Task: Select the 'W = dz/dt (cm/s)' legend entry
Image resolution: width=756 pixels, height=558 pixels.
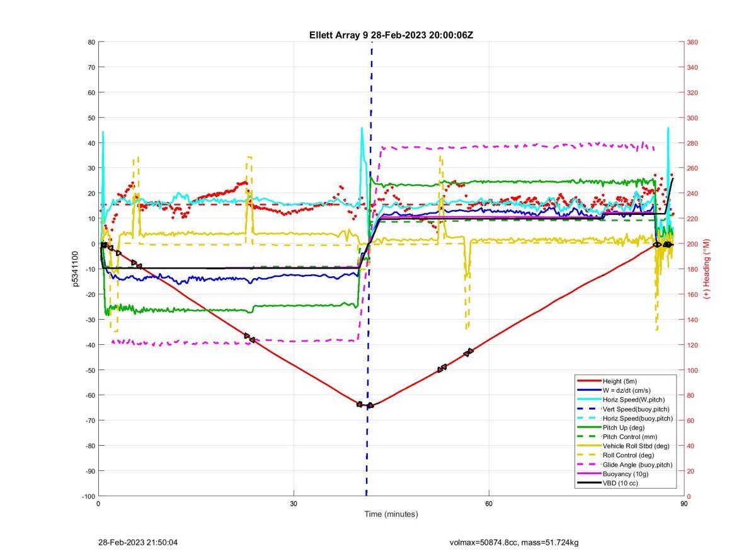Action: coord(627,390)
